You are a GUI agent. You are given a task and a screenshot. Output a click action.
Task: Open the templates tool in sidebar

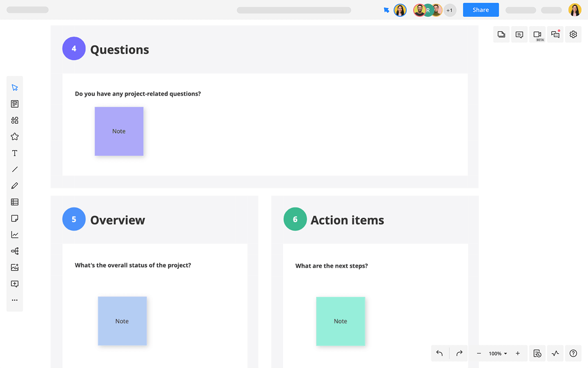tap(15, 104)
